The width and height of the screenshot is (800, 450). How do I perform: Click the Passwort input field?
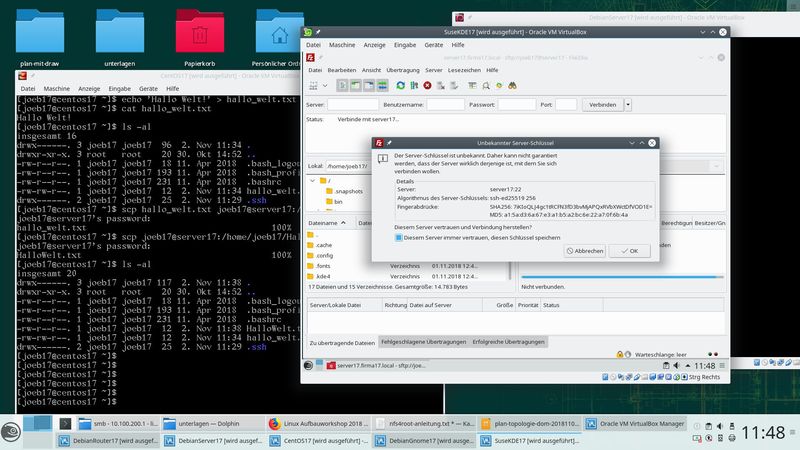[516, 105]
